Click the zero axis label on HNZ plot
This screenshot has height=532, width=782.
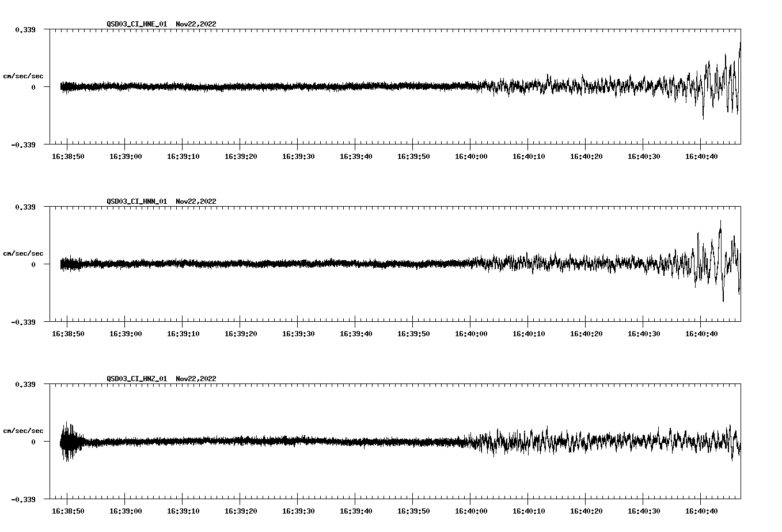point(33,442)
